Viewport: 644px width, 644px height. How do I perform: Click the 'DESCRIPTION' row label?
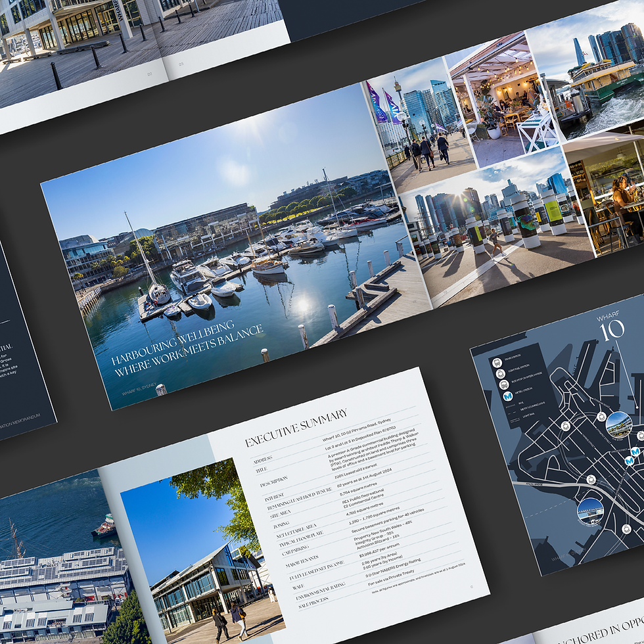click(273, 482)
